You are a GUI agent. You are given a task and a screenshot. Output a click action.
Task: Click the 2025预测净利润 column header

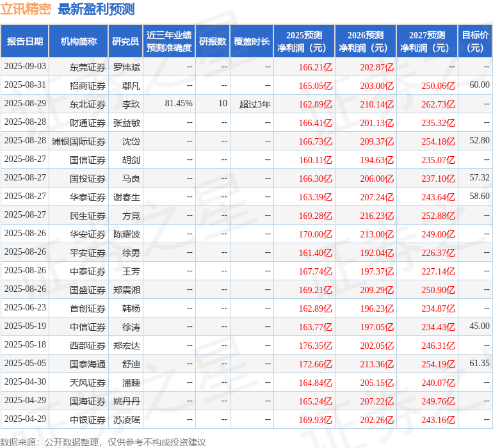[304, 42]
